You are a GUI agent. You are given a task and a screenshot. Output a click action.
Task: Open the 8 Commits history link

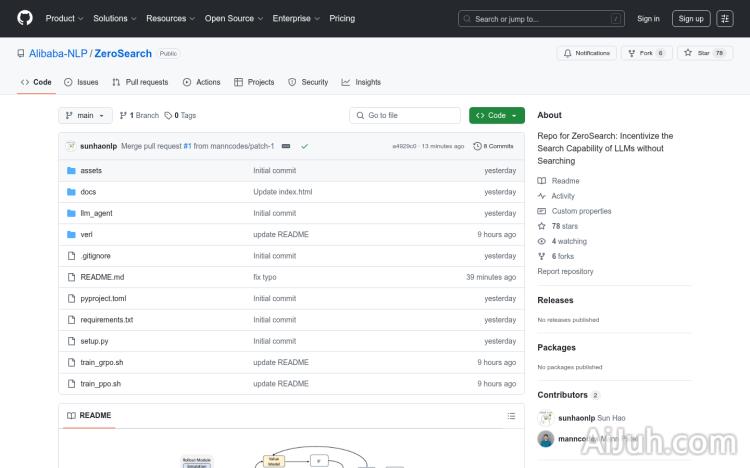click(495, 146)
